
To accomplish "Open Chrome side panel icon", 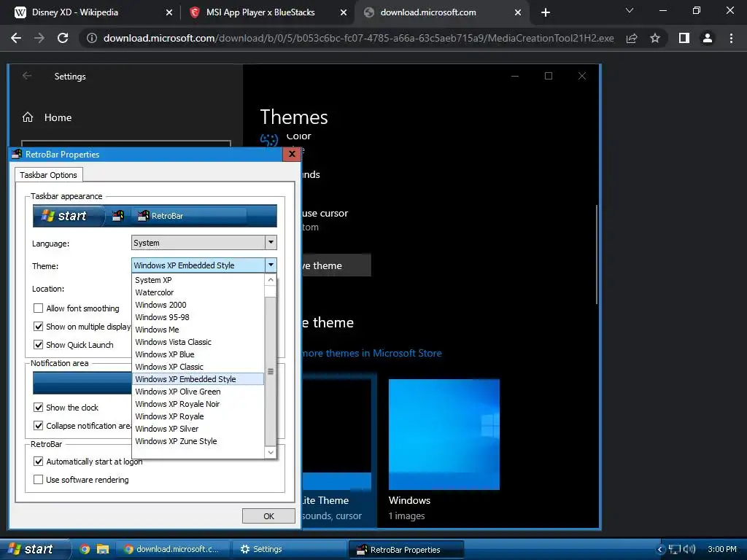I will [x=684, y=38].
